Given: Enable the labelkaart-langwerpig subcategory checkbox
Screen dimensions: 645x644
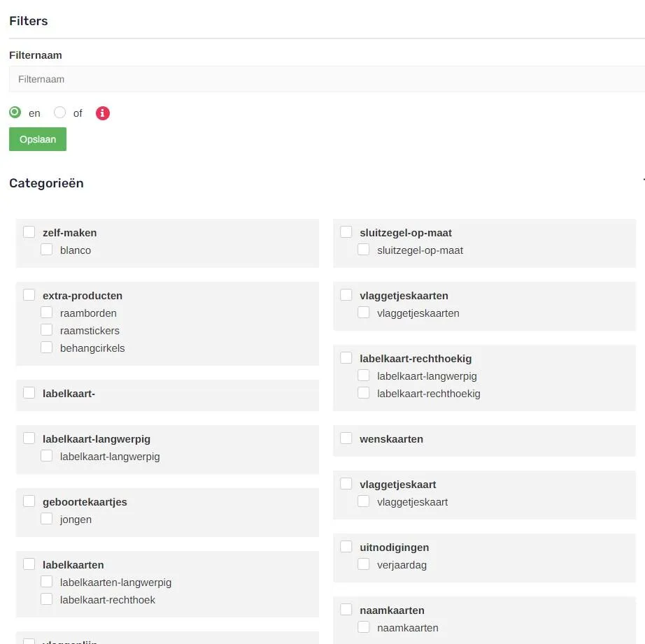Looking at the screenshot, I should [x=364, y=375].
